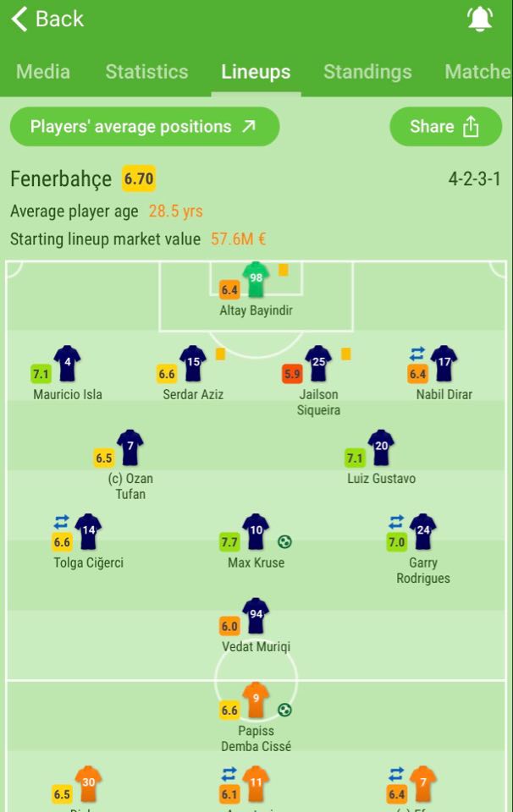Tap the Fenerbahçe team name

(x=61, y=179)
